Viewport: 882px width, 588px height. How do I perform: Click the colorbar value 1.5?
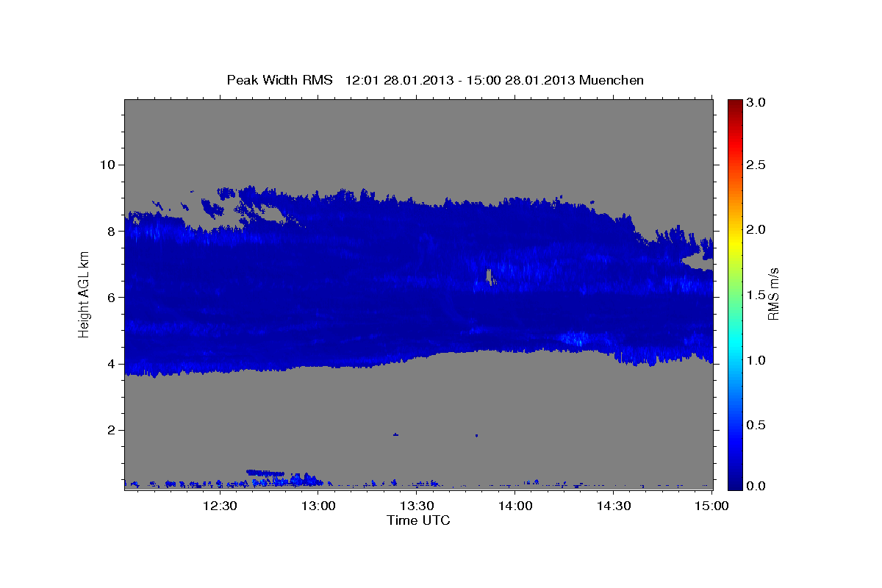click(756, 295)
